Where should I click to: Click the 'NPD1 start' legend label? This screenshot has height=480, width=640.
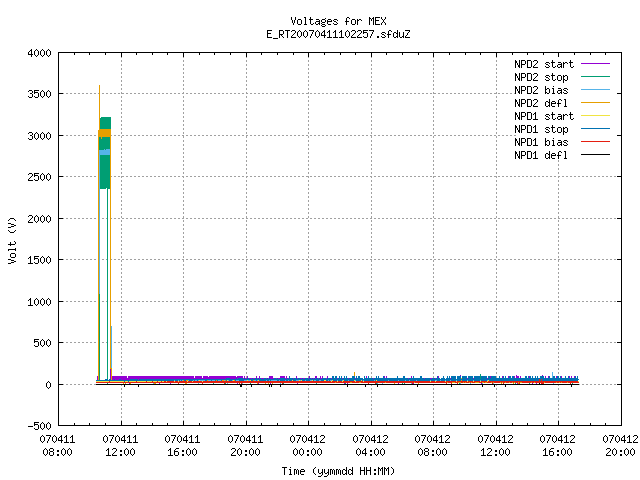pos(544,116)
